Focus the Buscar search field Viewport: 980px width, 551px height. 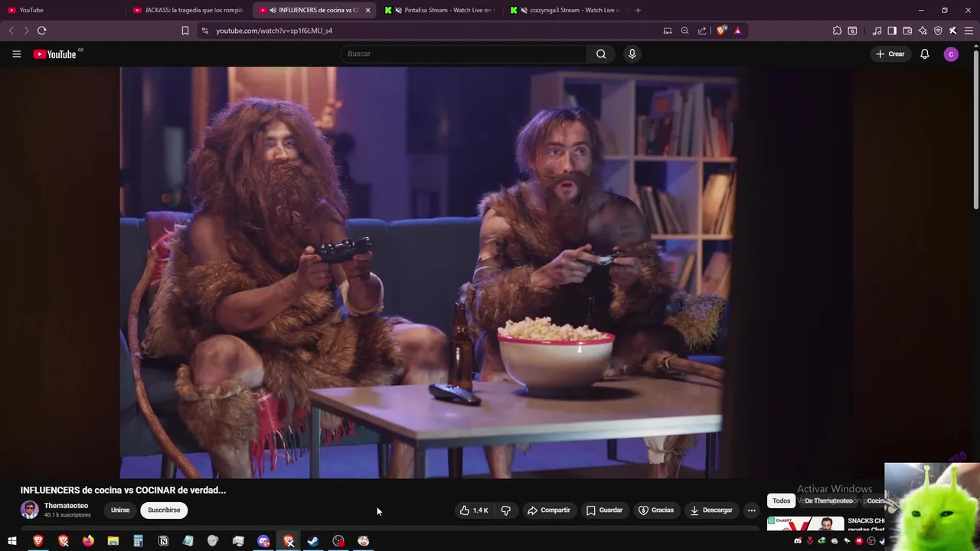(464, 54)
